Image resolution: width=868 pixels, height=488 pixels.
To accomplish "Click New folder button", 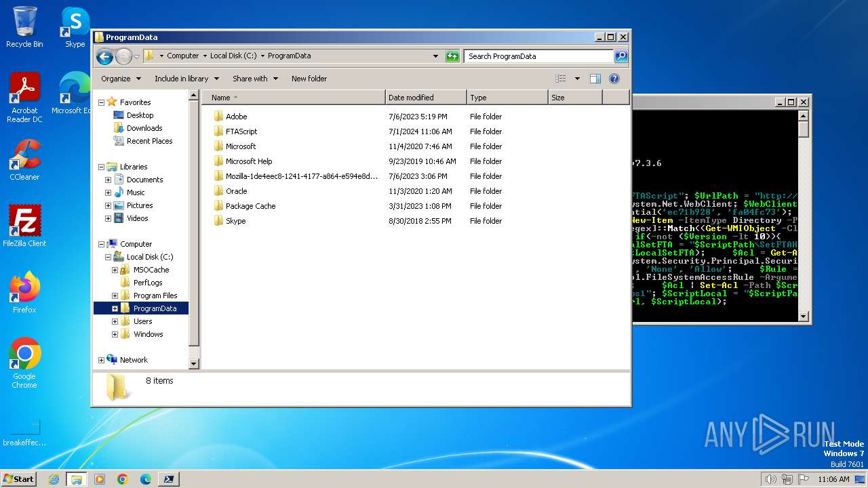I will (309, 79).
